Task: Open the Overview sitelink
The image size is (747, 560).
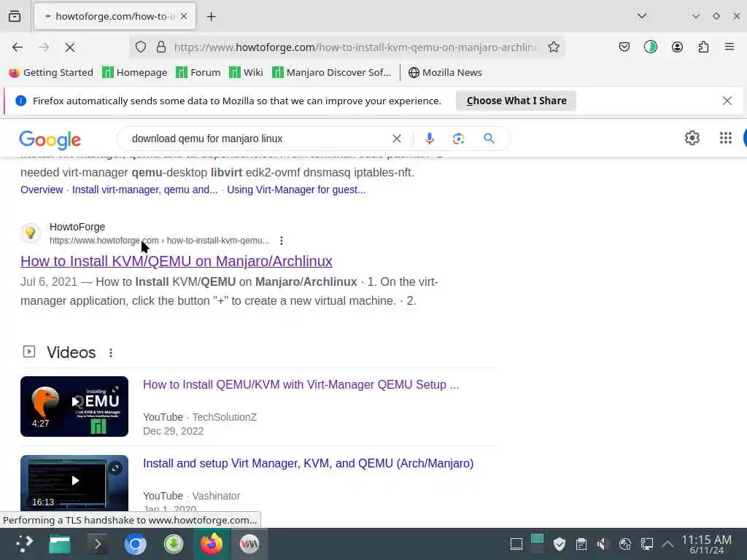Action: coord(42,190)
